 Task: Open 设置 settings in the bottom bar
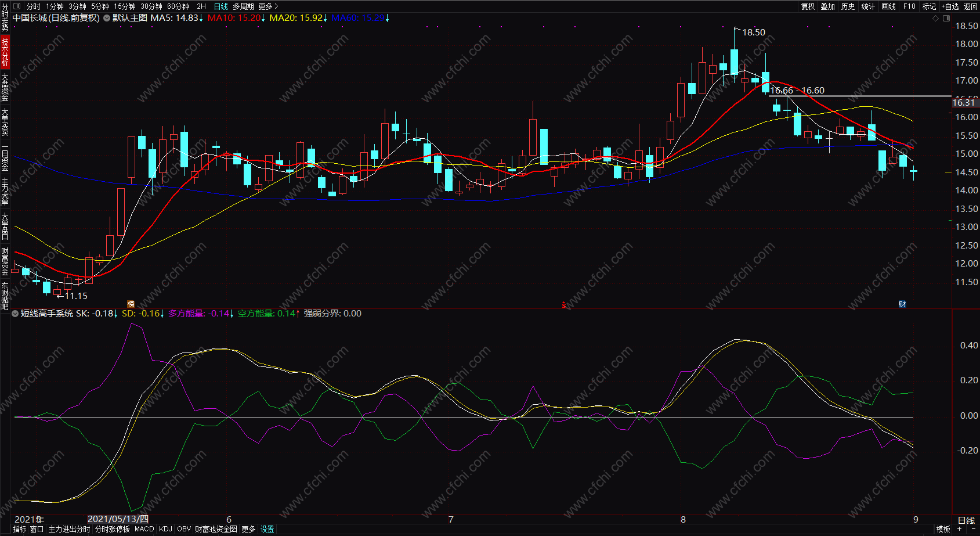click(267, 529)
